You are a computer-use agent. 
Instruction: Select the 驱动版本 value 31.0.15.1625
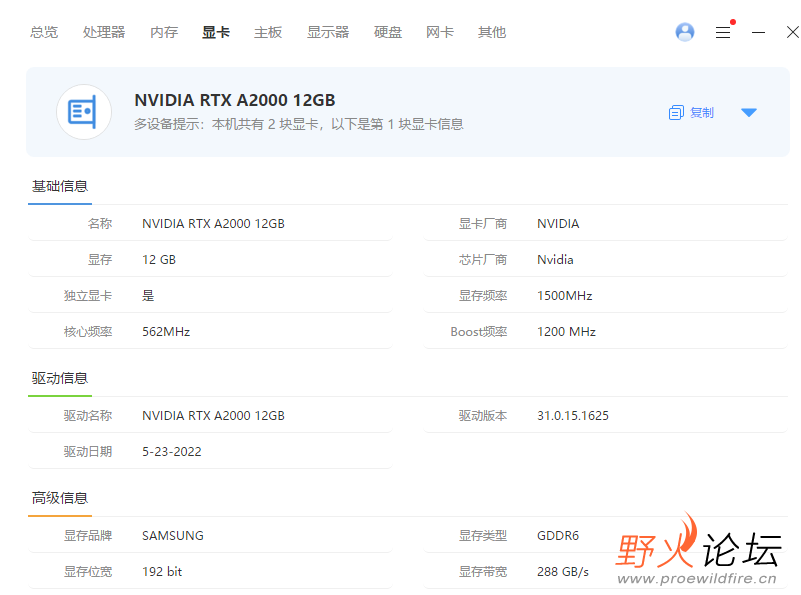(x=573, y=416)
